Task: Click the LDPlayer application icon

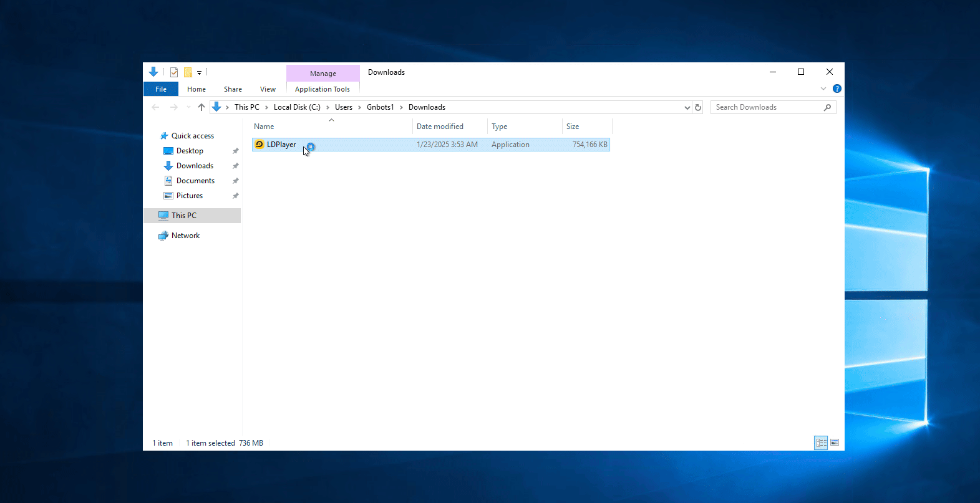Action: point(260,145)
